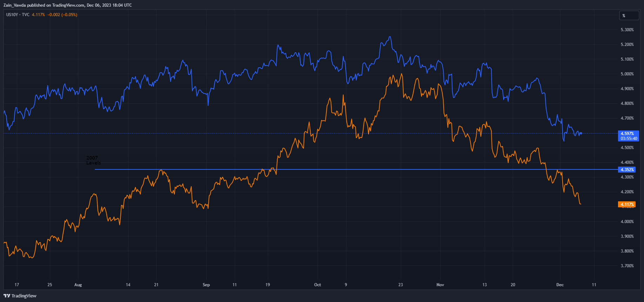The height and width of the screenshot is (302, 644).
Task: Click the '17' date on time axis
Action: (17, 285)
